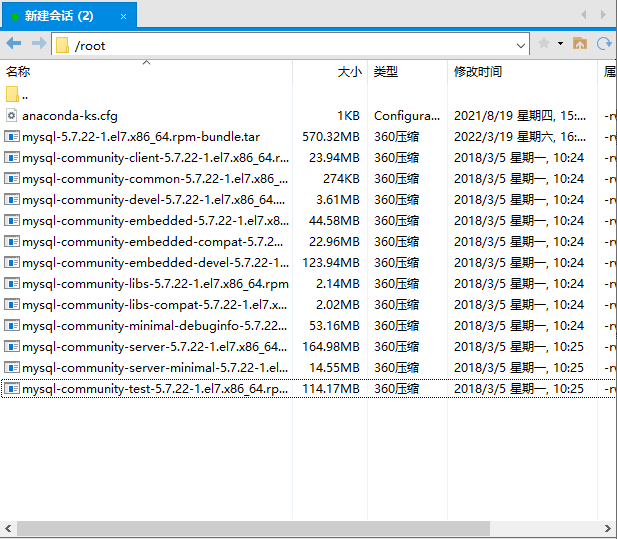This screenshot has height=539, width=617.
Task: Click the Configura... type cell
Action: 407,116
